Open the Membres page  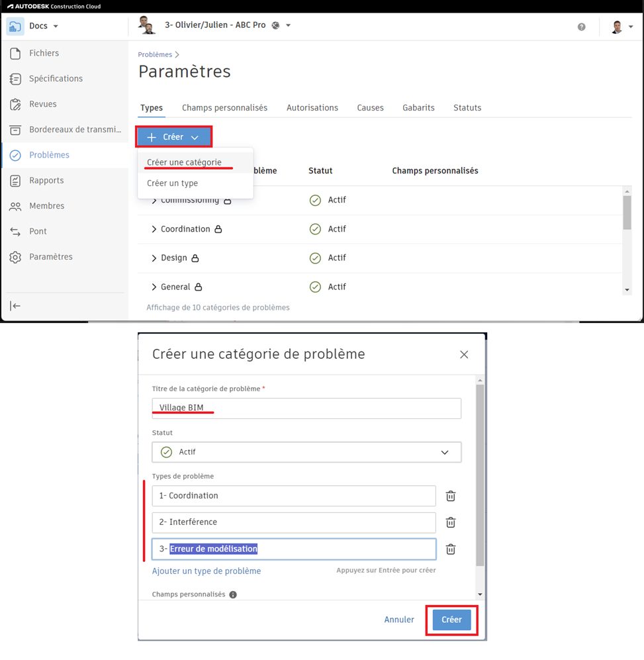click(x=46, y=206)
